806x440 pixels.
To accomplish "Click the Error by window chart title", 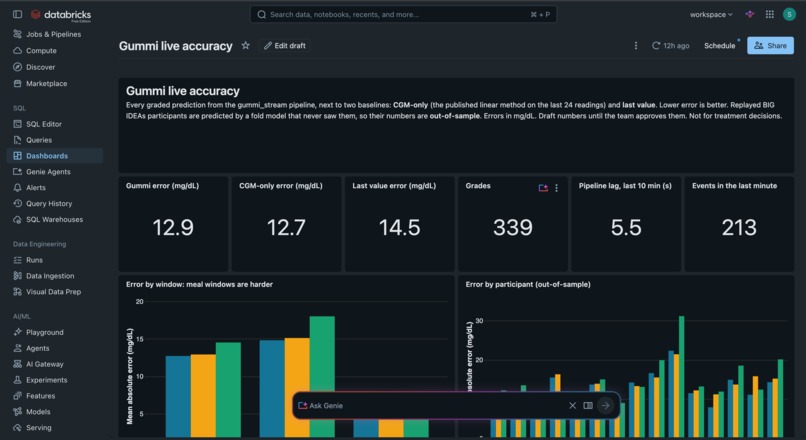I will (199, 284).
